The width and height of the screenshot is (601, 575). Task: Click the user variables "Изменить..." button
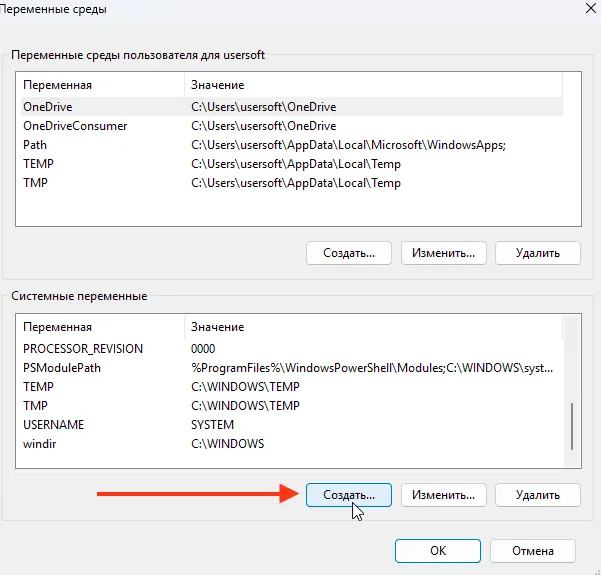[x=444, y=252]
